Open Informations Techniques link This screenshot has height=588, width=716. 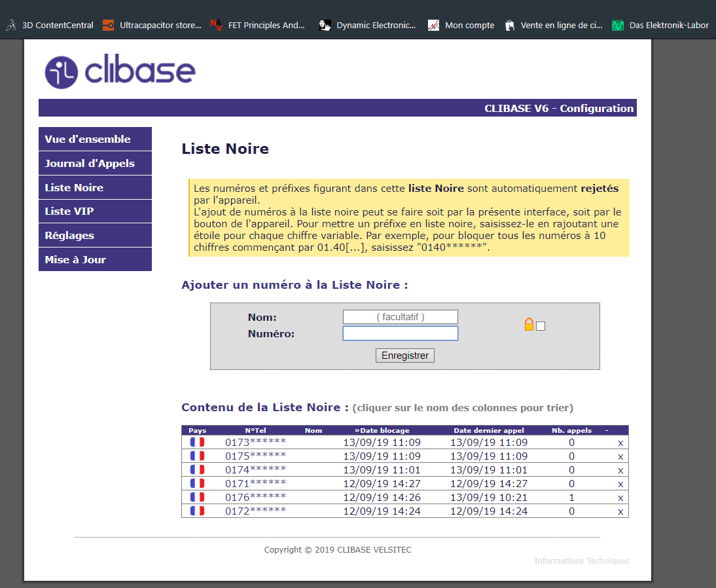pyautogui.click(x=582, y=560)
